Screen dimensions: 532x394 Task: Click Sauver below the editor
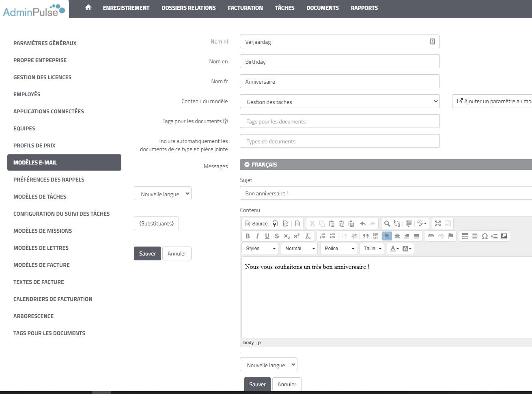tap(257, 384)
